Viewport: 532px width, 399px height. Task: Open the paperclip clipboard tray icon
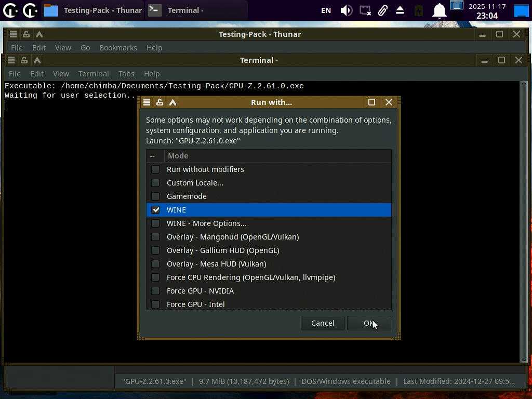point(383,10)
